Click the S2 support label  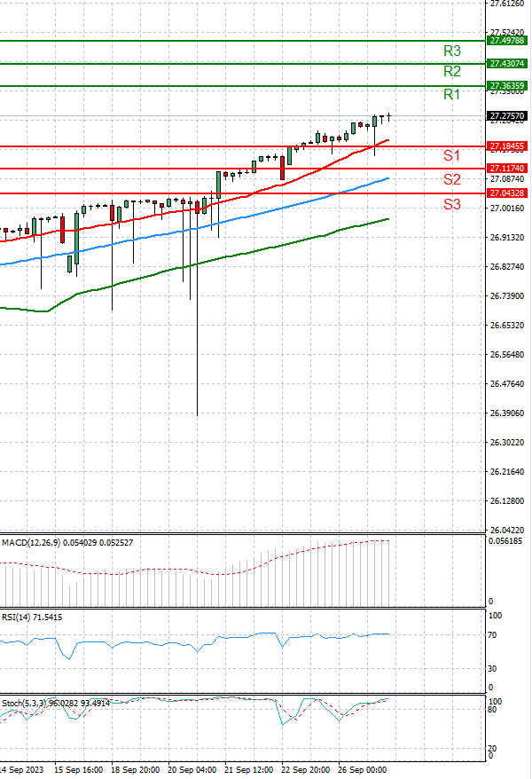coord(452,180)
